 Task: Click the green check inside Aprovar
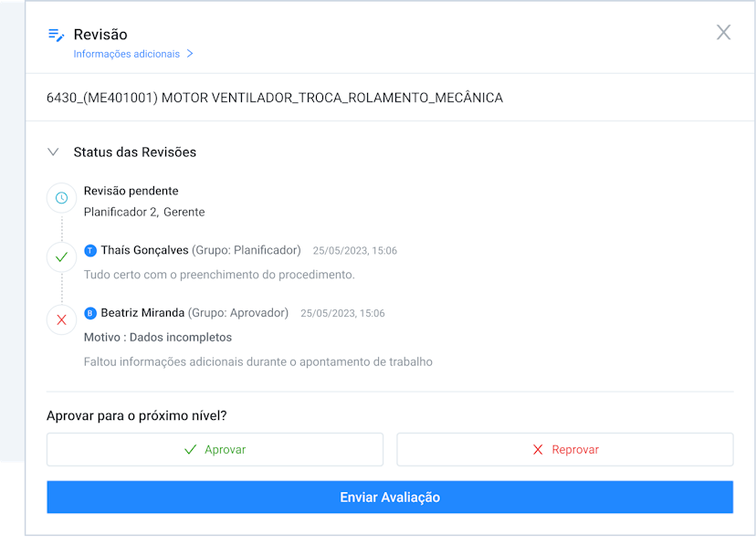click(x=191, y=450)
